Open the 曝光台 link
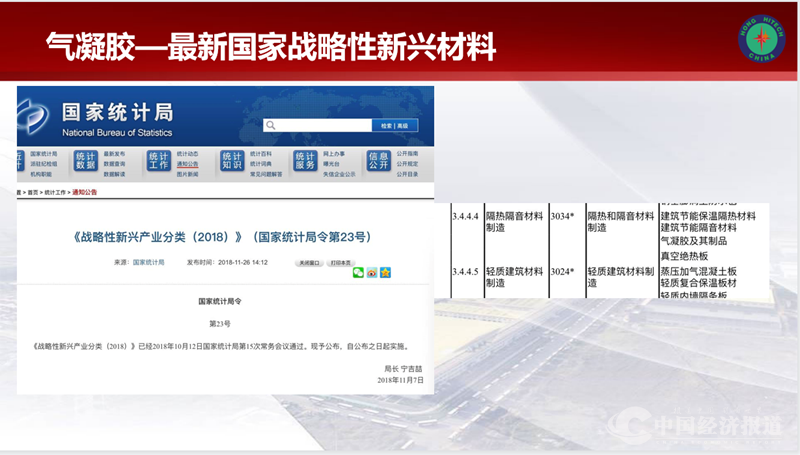Viewport: 800px width, 455px height. 331,164
